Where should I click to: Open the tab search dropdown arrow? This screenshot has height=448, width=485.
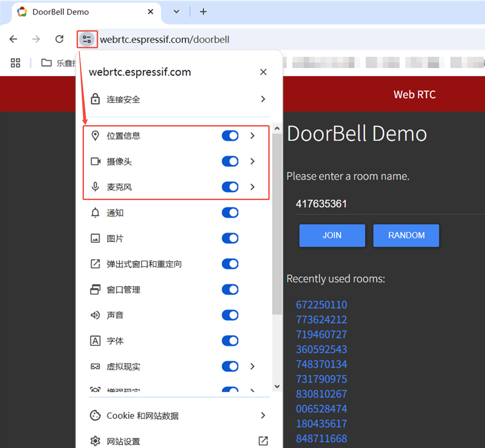(176, 12)
